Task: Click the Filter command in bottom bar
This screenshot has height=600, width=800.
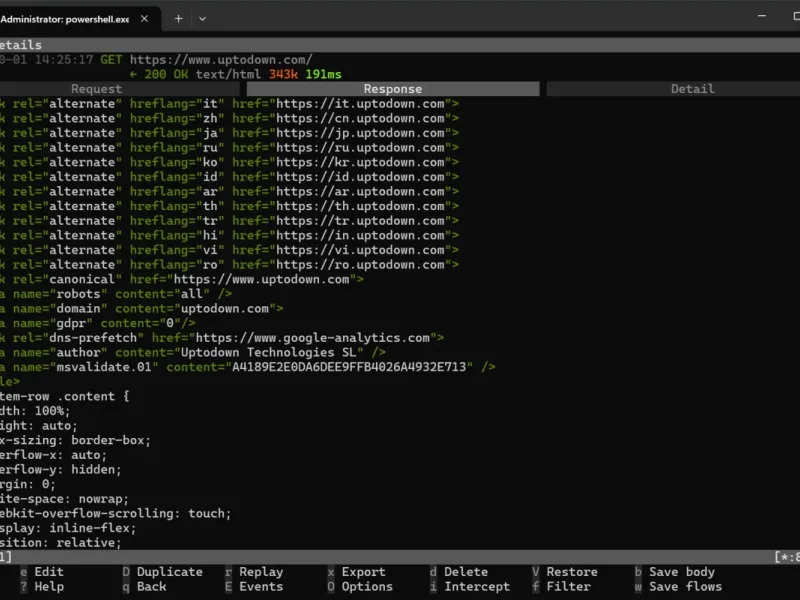Action: pos(568,587)
